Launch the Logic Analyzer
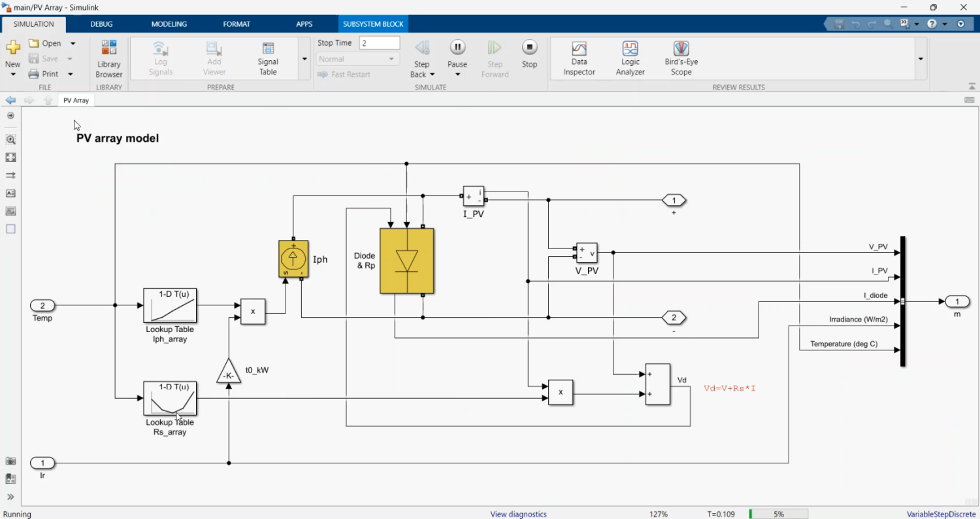Image resolution: width=980 pixels, height=519 pixels. [x=630, y=58]
